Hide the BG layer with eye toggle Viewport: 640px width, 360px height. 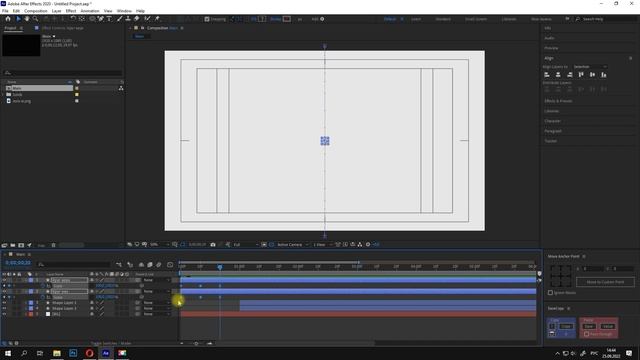(x=4, y=314)
